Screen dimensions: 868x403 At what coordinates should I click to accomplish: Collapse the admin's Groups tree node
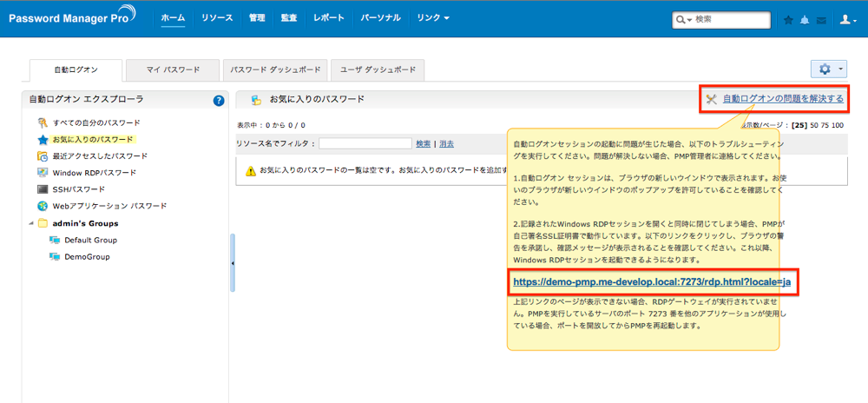pos(31,223)
